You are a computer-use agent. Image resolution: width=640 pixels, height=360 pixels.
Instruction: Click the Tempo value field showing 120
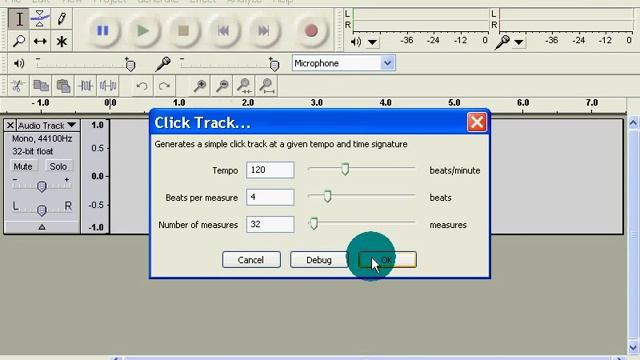pyautogui.click(x=270, y=170)
